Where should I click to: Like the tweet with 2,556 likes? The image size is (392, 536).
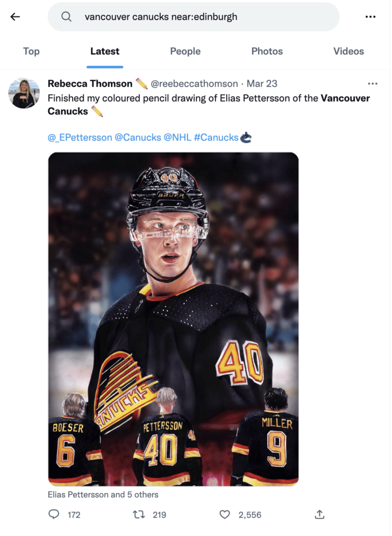[225, 515]
